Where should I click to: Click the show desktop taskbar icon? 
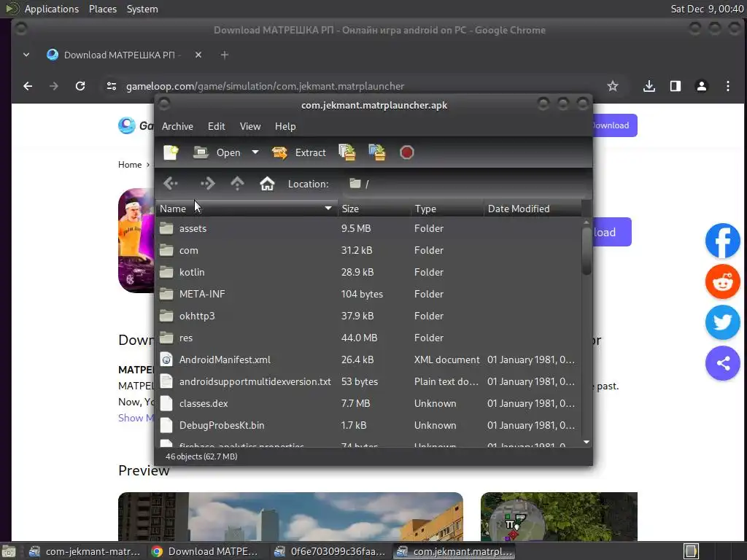[9, 551]
